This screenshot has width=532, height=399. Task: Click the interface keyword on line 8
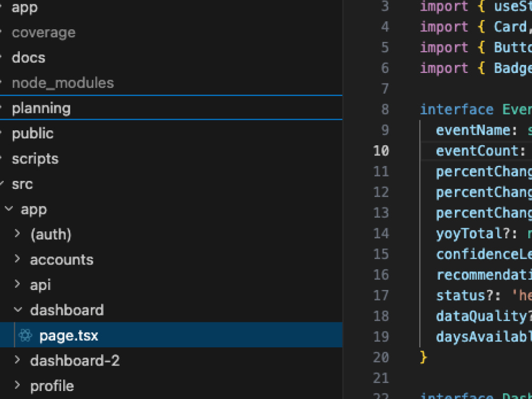pos(456,109)
